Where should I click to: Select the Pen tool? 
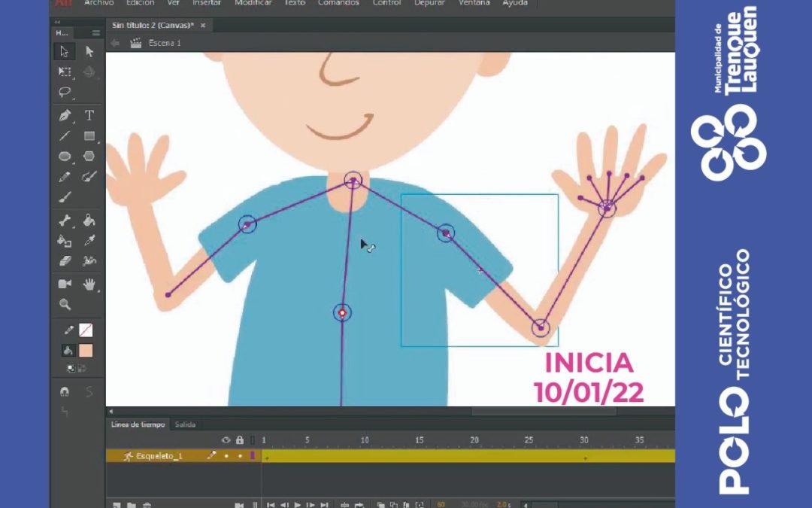[65, 115]
